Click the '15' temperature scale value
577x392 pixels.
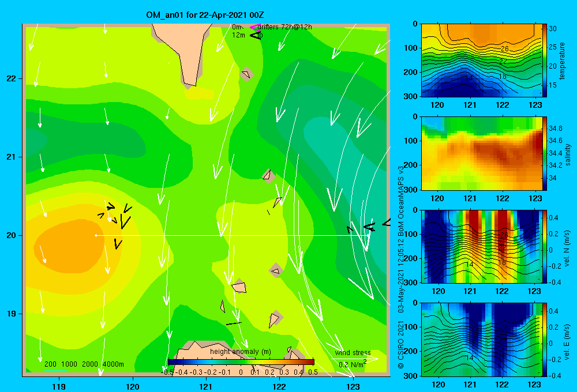pos(552,85)
